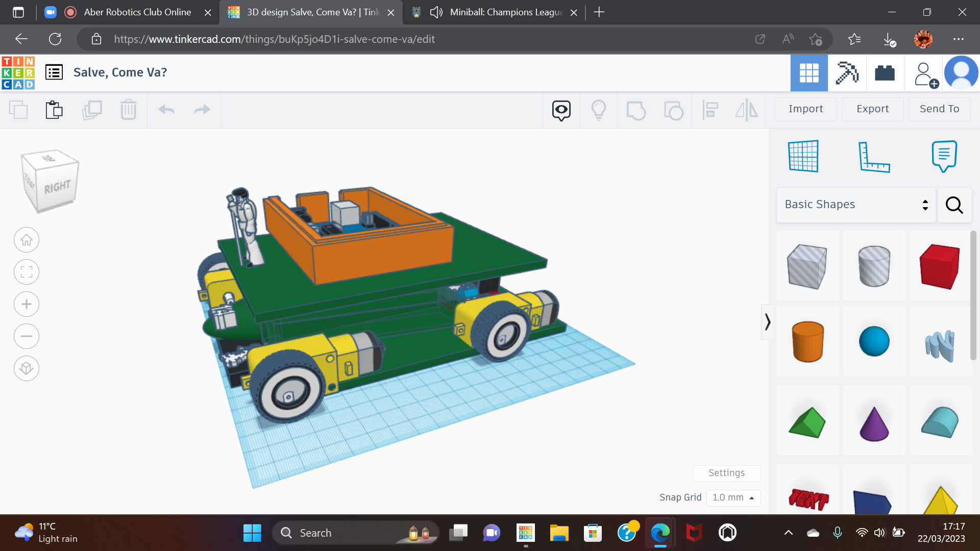Select the red Box shape
This screenshot has width=980, height=551.
(x=940, y=266)
